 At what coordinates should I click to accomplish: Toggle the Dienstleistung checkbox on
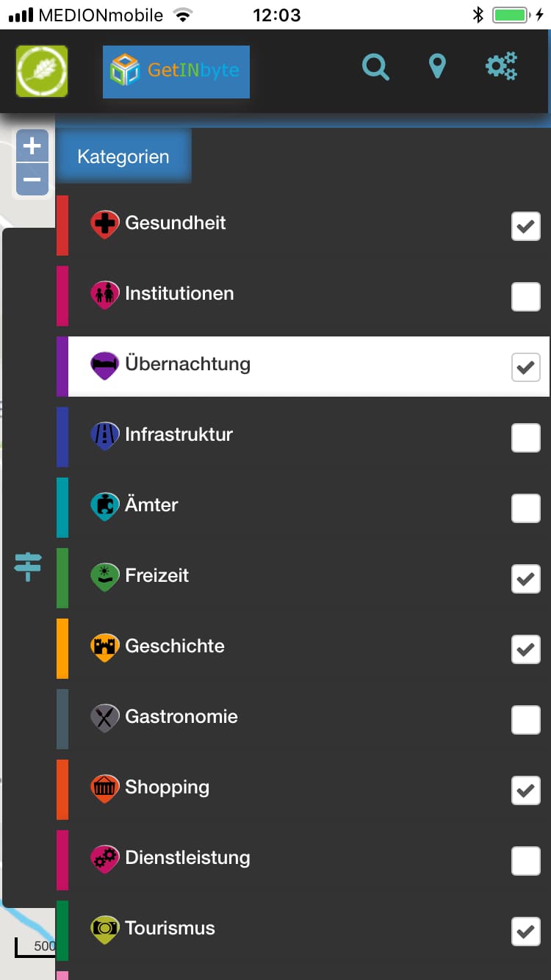tap(525, 861)
